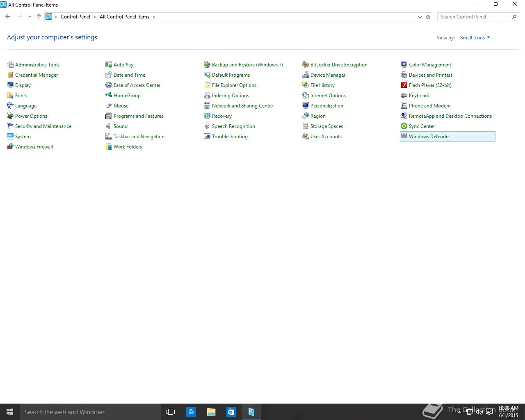Open the Phone and Modem link
The width and height of the screenshot is (525, 420).
(x=430, y=106)
